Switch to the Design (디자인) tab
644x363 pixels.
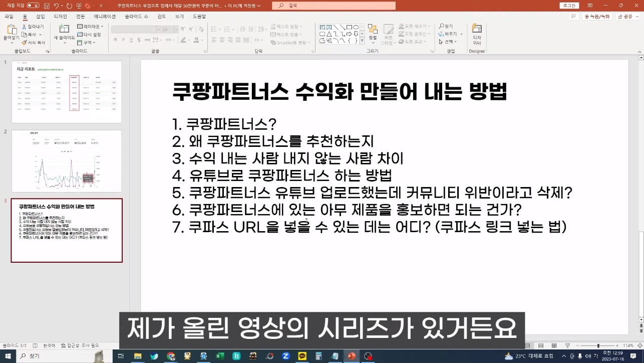[x=60, y=17]
